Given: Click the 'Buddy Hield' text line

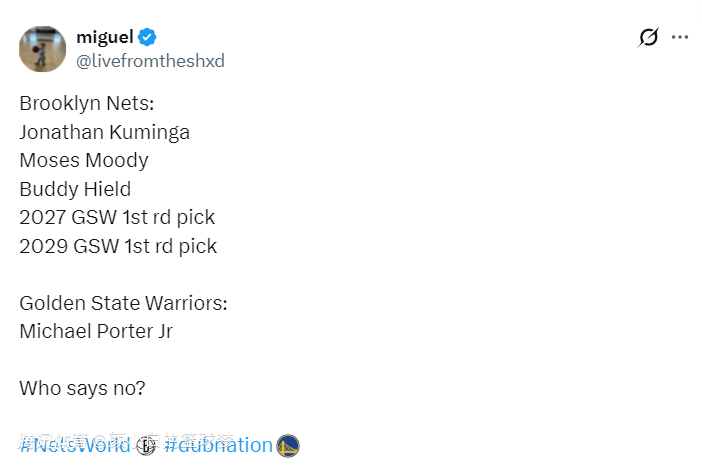Looking at the screenshot, I should point(75,188).
